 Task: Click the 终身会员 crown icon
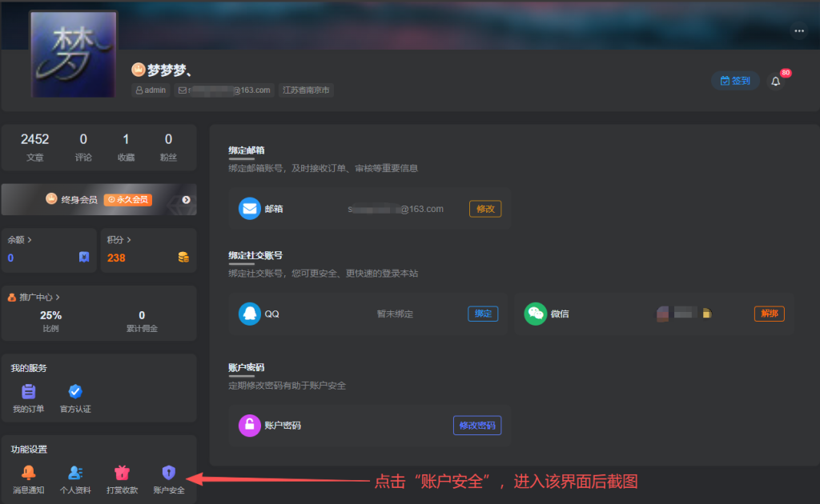50,199
